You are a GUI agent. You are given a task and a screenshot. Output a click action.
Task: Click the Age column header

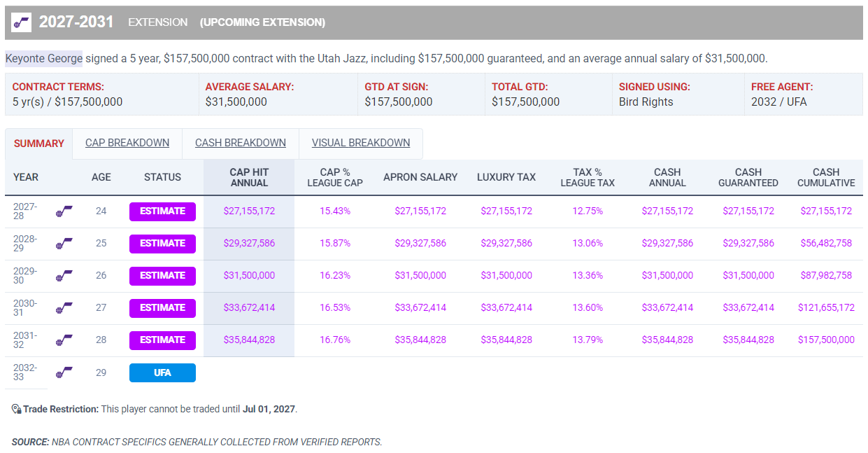[101, 177]
